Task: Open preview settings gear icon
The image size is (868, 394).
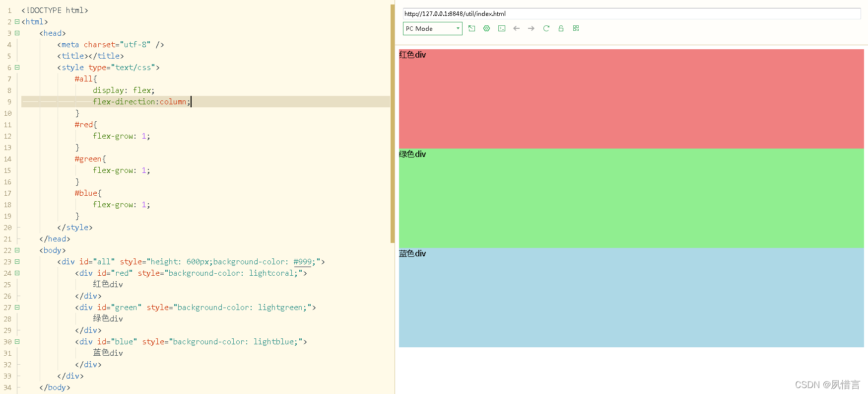Action: [x=486, y=28]
